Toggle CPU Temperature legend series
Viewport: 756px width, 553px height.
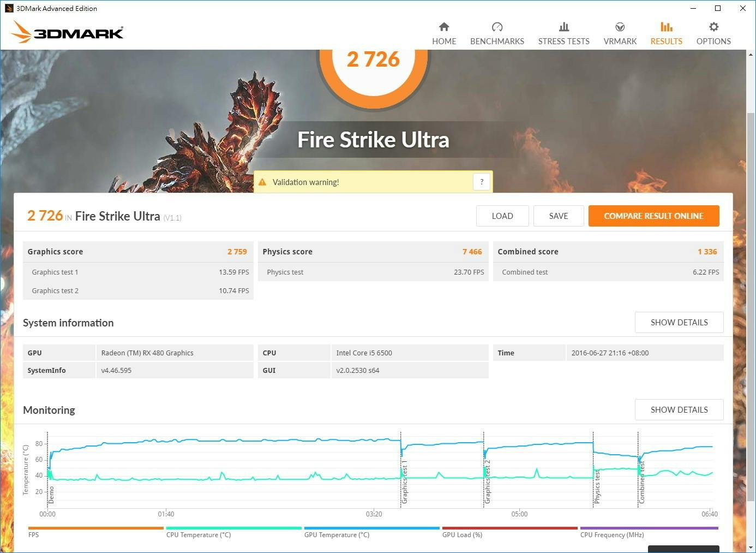pos(233,528)
